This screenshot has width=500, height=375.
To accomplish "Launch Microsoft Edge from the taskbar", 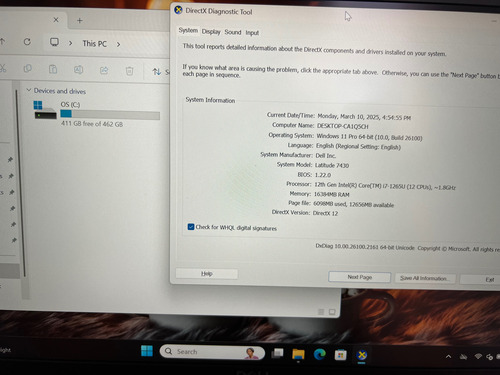I will pyautogui.click(x=320, y=354).
